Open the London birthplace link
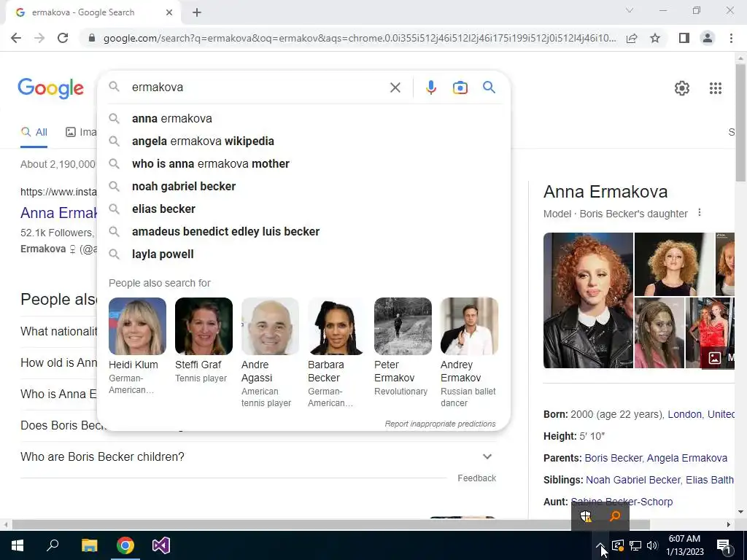Image resolution: width=747 pixels, height=560 pixels. tap(684, 414)
